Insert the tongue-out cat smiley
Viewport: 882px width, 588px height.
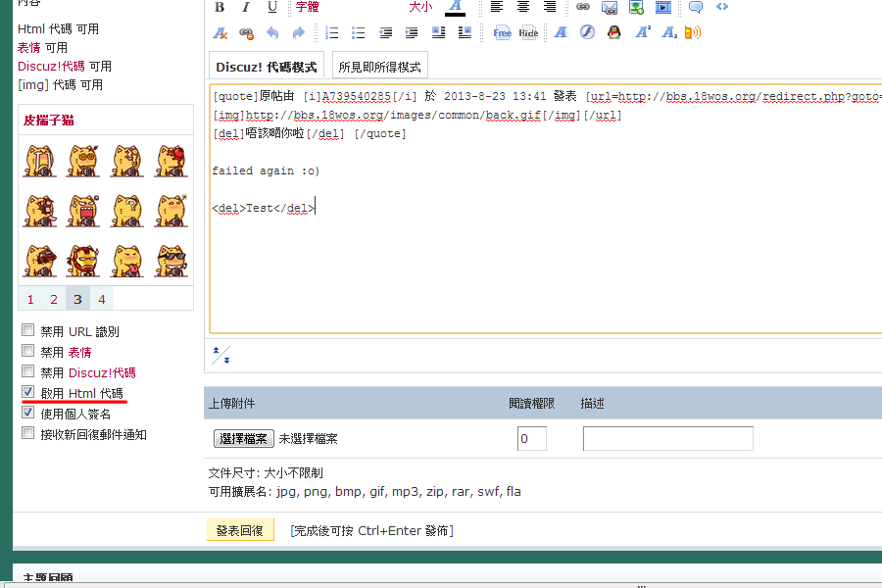click(x=127, y=261)
